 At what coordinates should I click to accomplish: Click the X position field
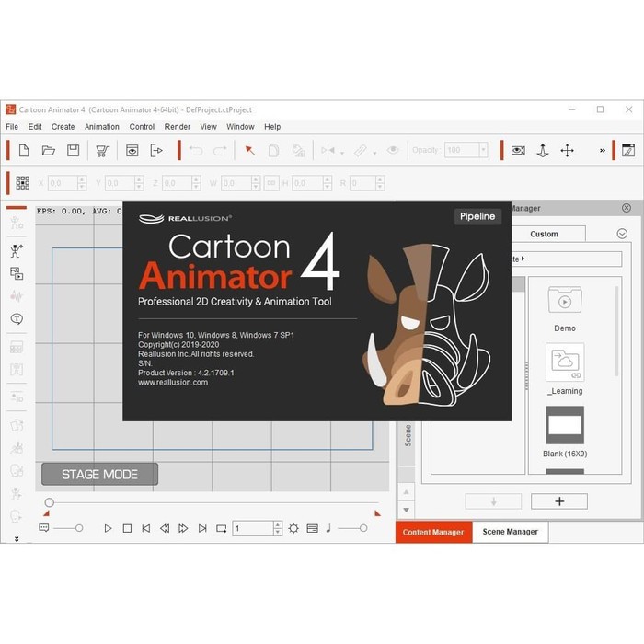[x=63, y=183]
